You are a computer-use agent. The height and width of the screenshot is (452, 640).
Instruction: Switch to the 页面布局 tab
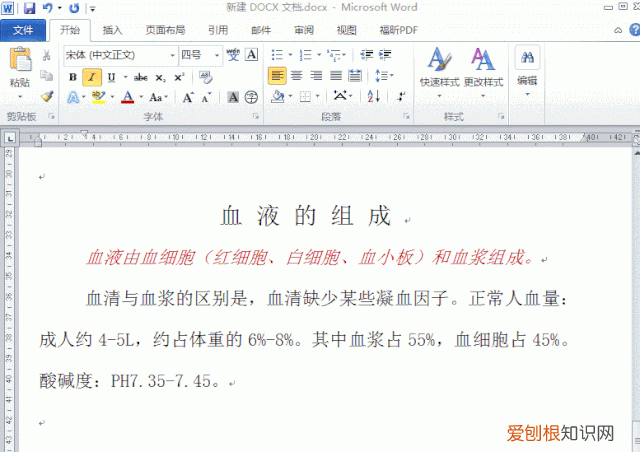tap(165, 30)
